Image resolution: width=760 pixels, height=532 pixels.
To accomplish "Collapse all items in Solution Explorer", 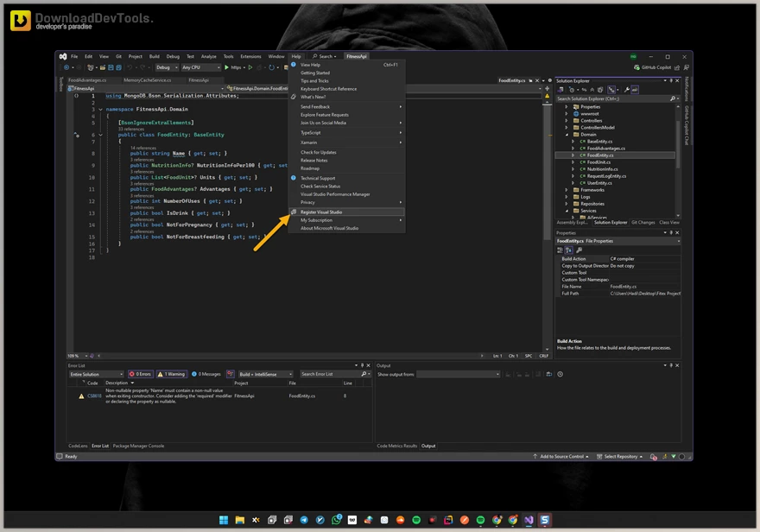I will 592,89.
